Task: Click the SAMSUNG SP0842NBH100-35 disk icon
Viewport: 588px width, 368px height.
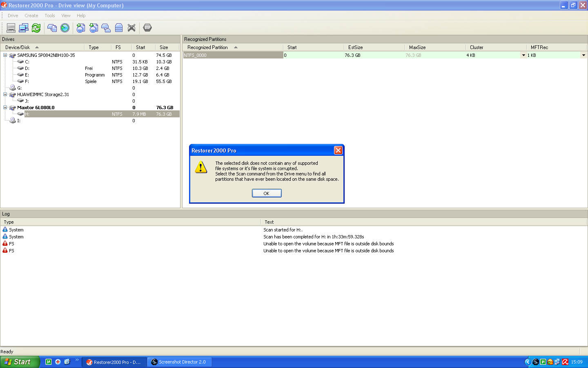Action: [13, 55]
